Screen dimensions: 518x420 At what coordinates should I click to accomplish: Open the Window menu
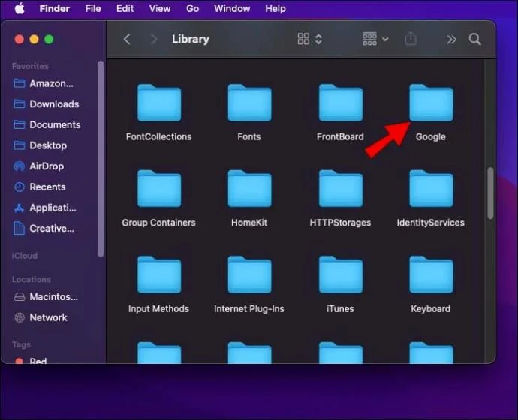tap(232, 8)
